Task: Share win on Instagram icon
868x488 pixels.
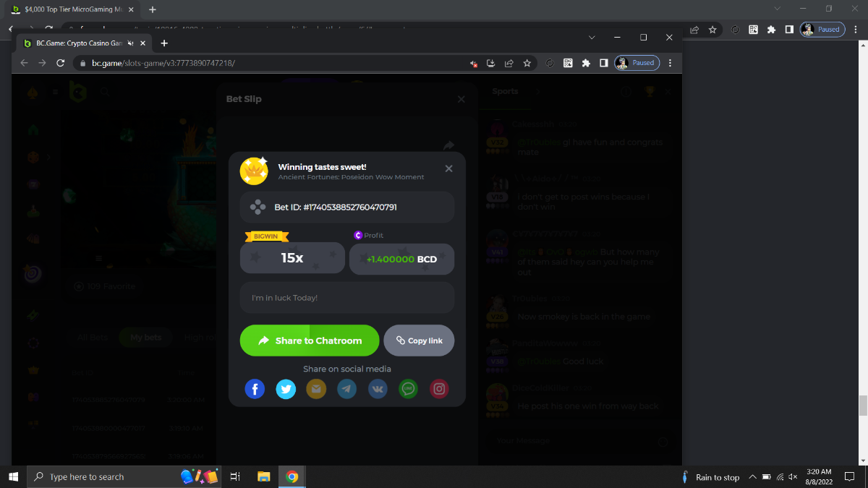Action: coord(439,390)
